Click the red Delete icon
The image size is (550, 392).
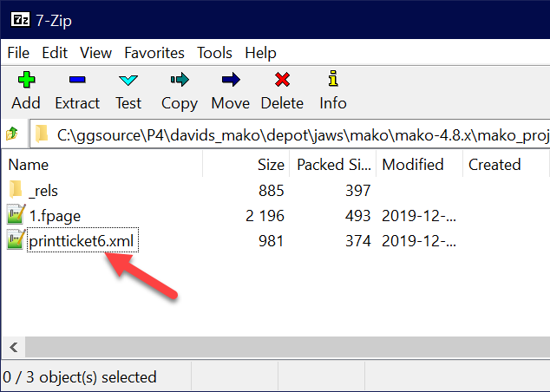click(x=282, y=81)
